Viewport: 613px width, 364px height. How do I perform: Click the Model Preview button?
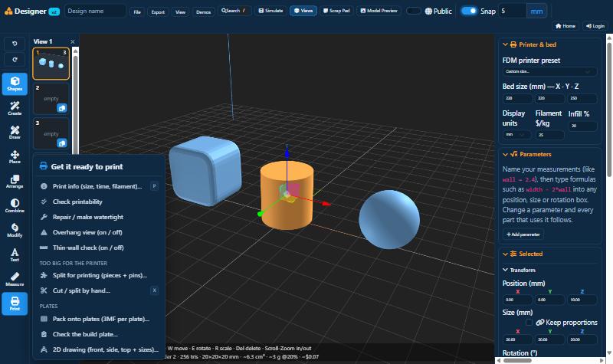coord(379,11)
